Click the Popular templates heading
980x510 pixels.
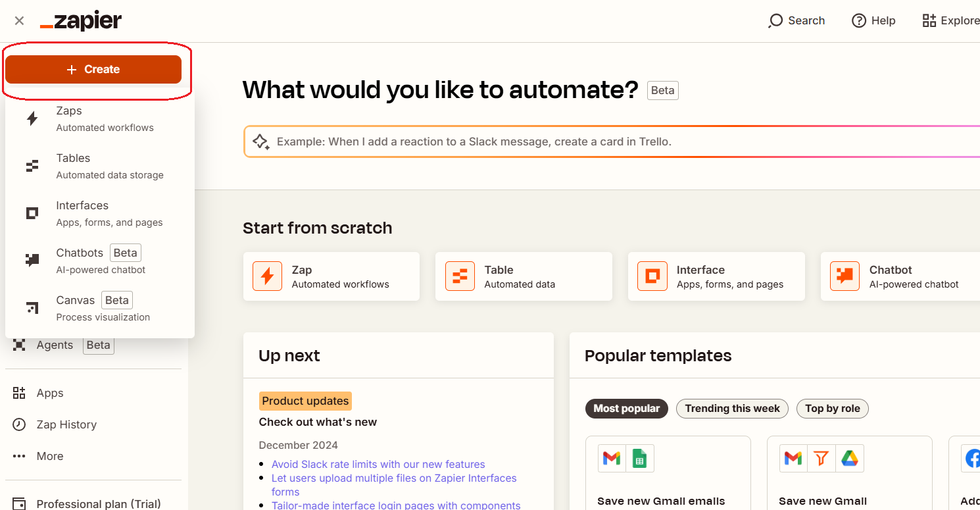(x=658, y=355)
